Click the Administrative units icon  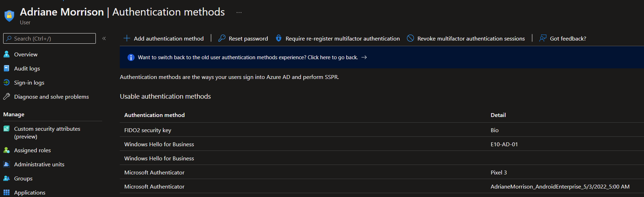point(6,164)
